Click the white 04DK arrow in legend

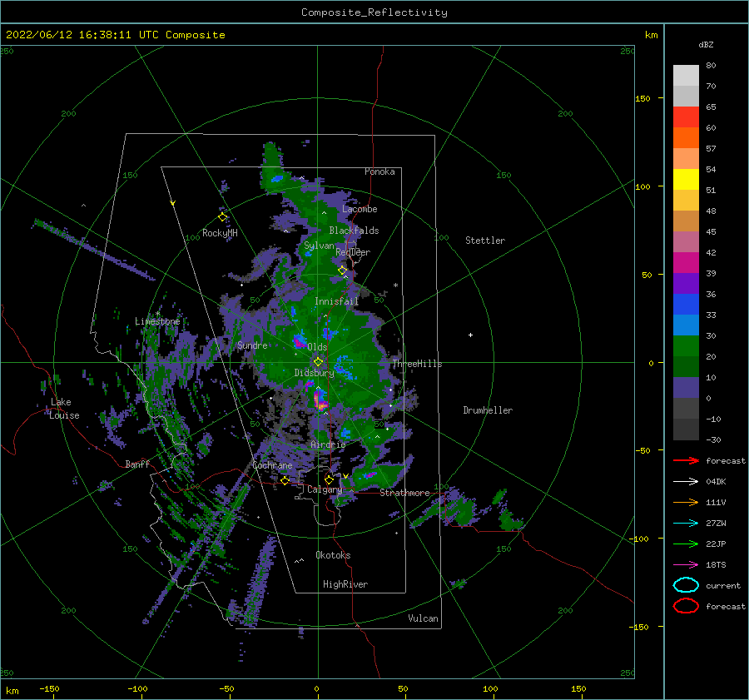click(x=686, y=482)
